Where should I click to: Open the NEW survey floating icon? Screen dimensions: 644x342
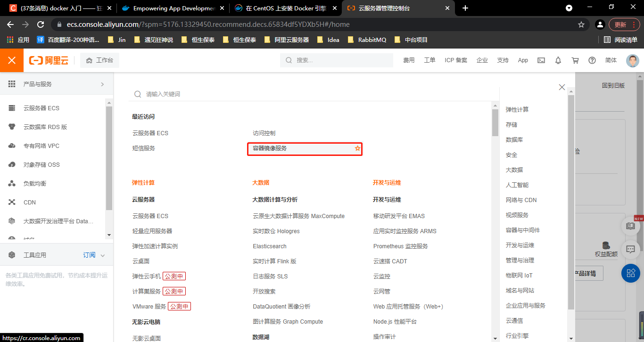[x=631, y=225]
